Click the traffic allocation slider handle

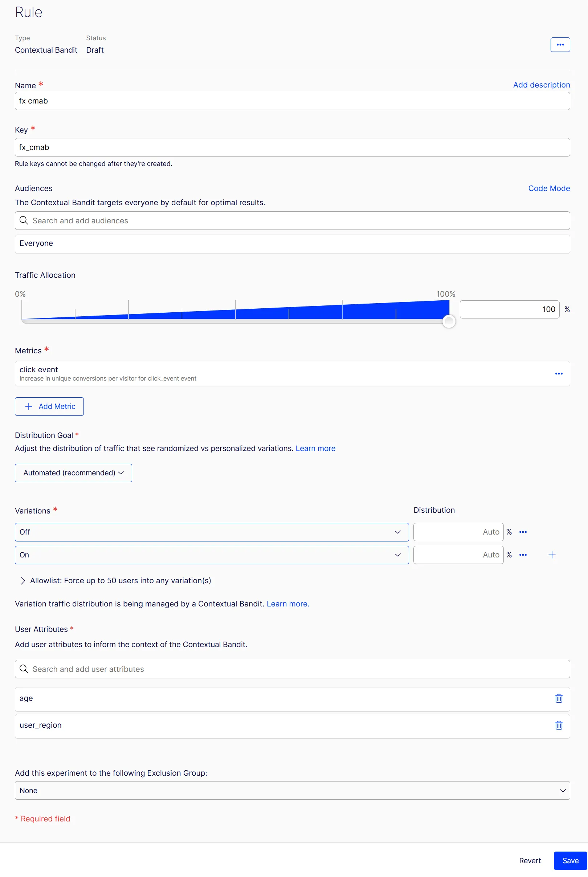click(x=449, y=321)
